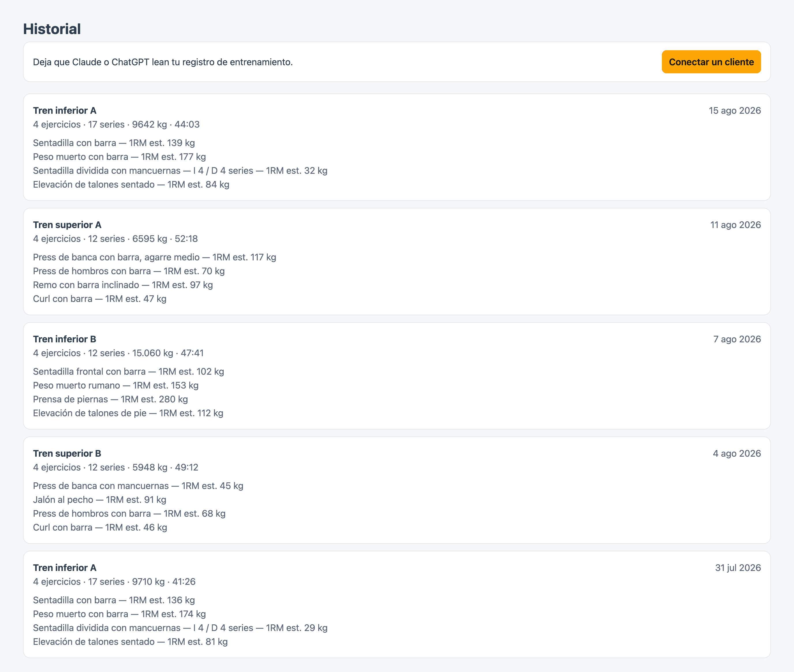Open the Tren superior B workout card
Image resolution: width=794 pixels, height=672 pixels.
tap(397, 490)
